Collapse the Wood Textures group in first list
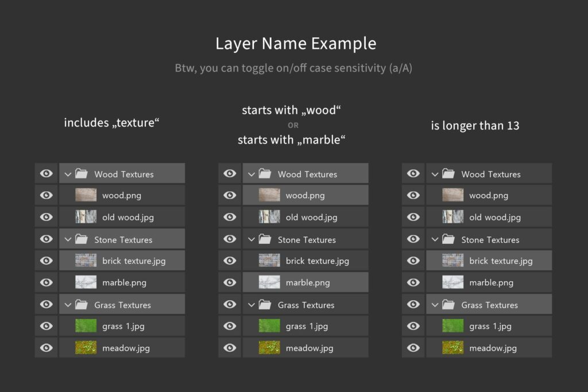This screenshot has width=588, height=392. 68,173
